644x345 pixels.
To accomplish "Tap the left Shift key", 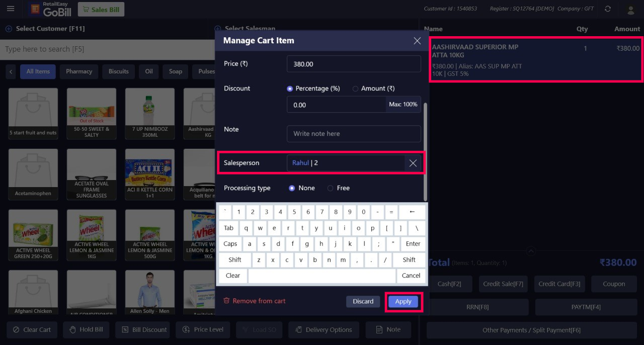I will click(235, 260).
